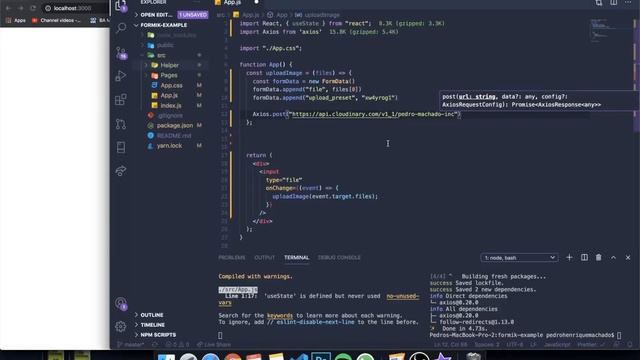Click the '1 UNSAVED' badge

click(192, 15)
